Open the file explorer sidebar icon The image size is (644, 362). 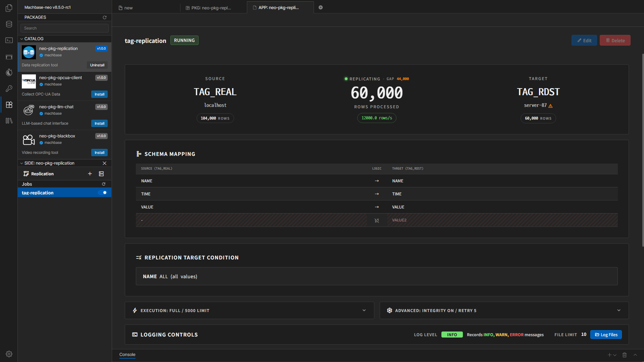[9, 8]
